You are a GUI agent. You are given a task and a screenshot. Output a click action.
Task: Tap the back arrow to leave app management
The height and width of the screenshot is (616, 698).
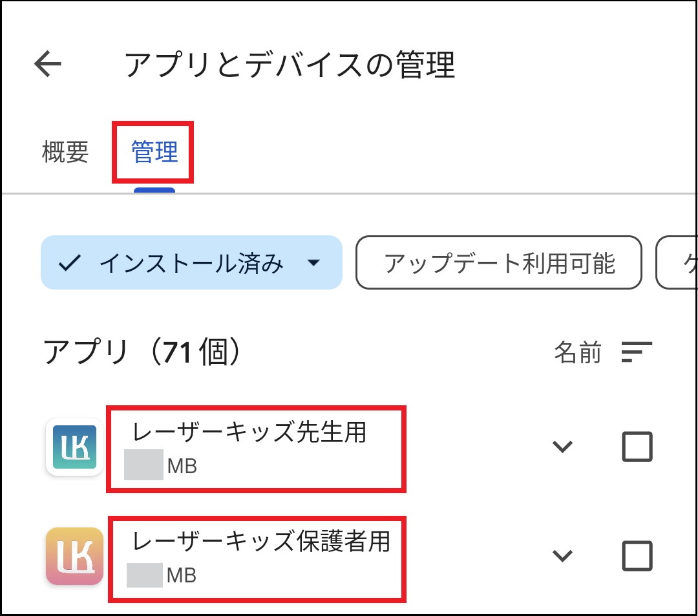click(x=47, y=63)
